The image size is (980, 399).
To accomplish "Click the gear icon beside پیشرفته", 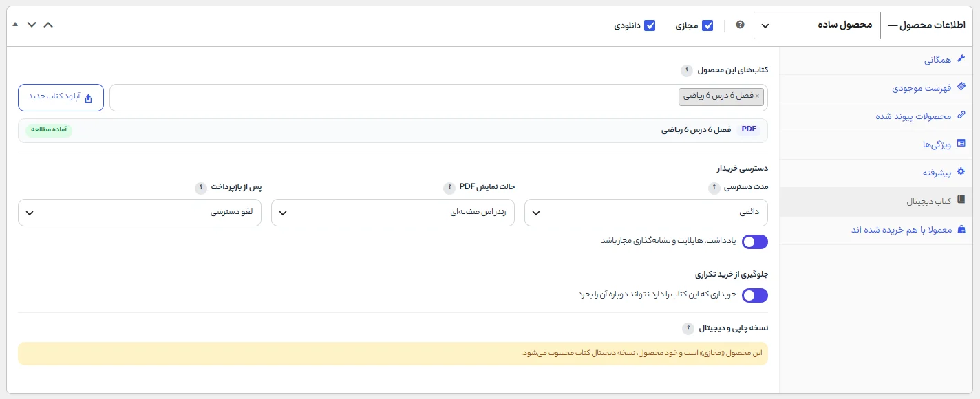I will [x=961, y=172].
